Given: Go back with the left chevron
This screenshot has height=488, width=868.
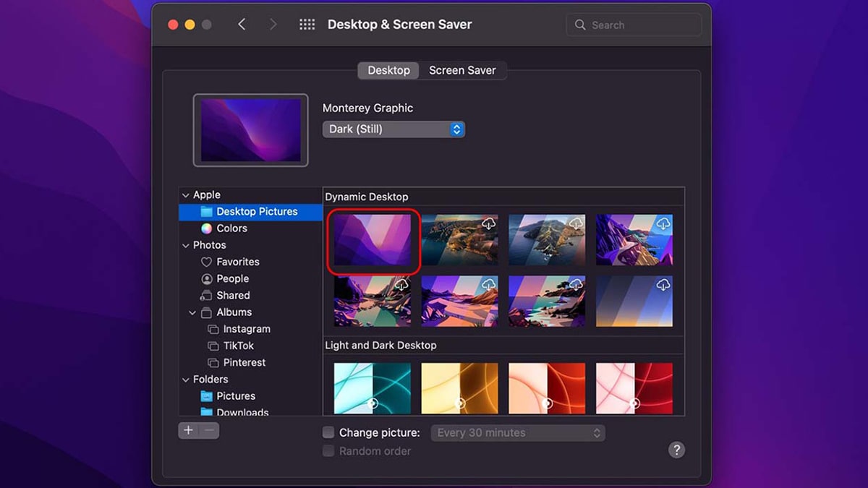Looking at the screenshot, I should [x=242, y=25].
